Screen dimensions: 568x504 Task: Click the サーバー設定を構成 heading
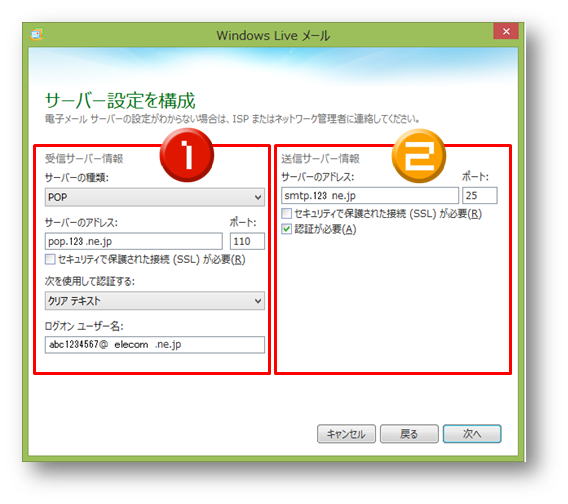[120, 100]
